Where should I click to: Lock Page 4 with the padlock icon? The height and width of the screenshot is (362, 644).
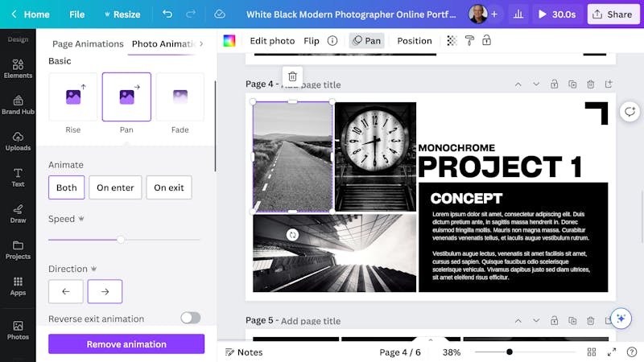554,84
